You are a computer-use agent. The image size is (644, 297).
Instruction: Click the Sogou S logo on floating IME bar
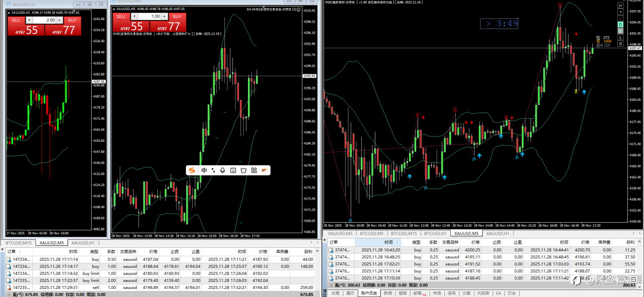[x=192, y=170]
